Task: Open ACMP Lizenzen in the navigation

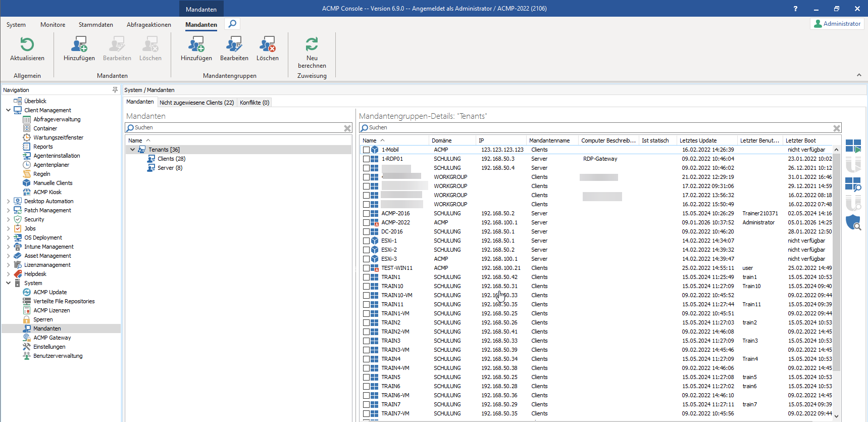Action: click(x=52, y=310)
